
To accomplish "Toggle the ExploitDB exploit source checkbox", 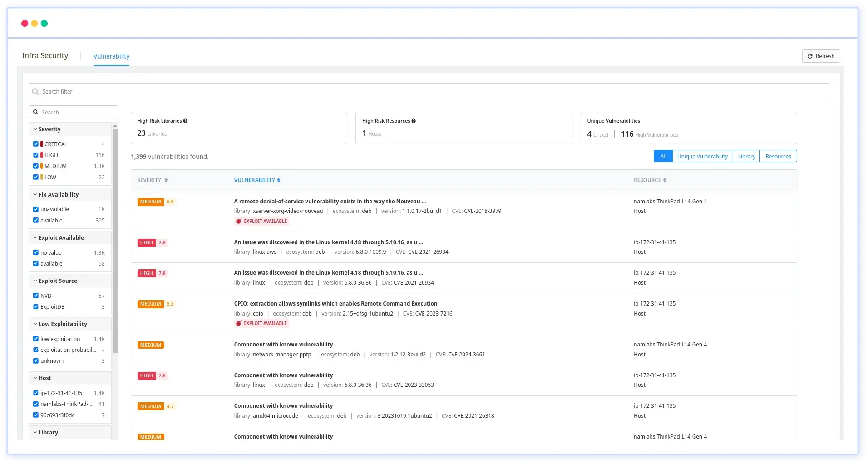I will [x=36, y=307].
